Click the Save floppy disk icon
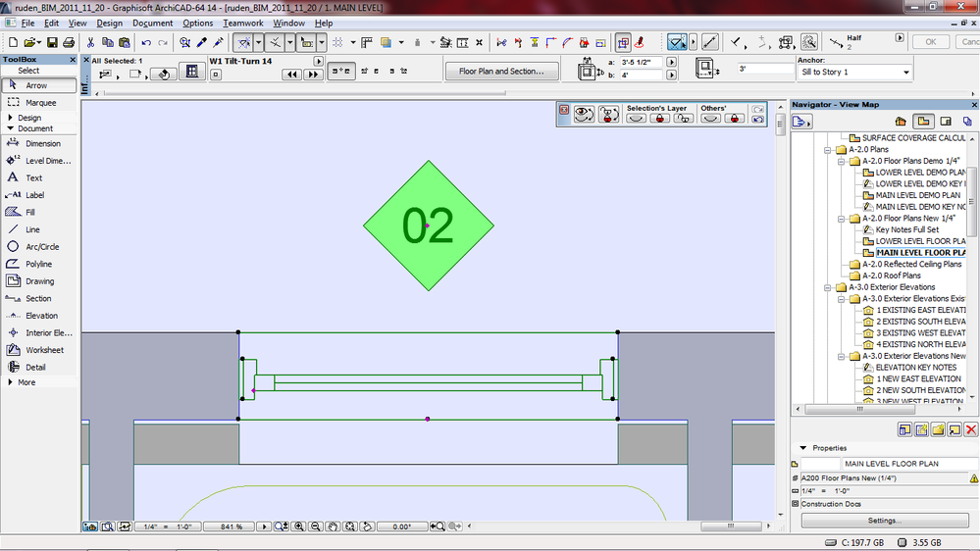The width and height of the screenshot is (980, 551). pos(53,43)
